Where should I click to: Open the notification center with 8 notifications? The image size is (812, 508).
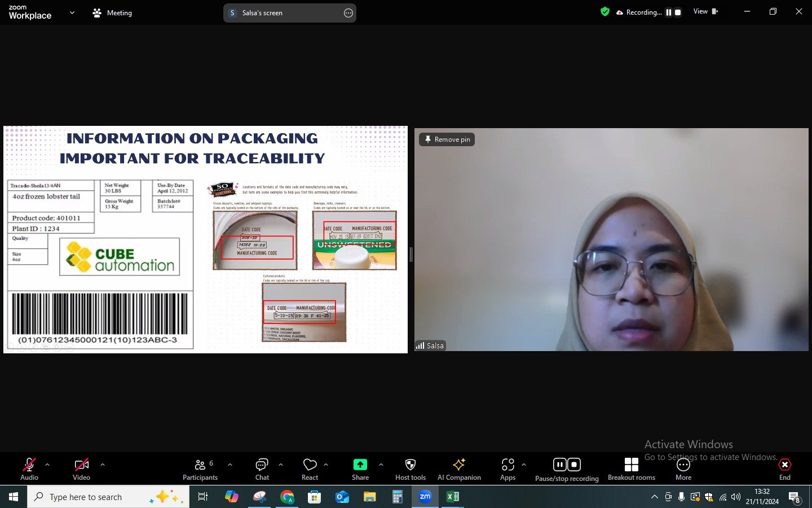795,497
